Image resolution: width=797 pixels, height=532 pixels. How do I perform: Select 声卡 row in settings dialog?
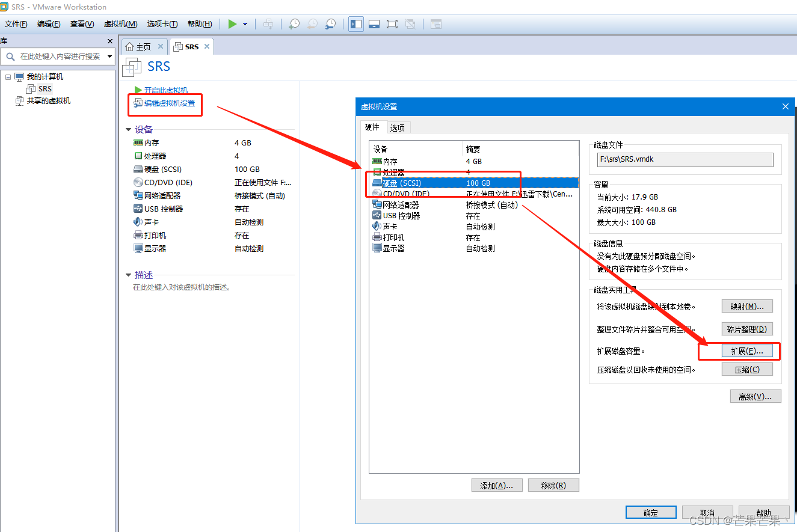tap(474, 227)
